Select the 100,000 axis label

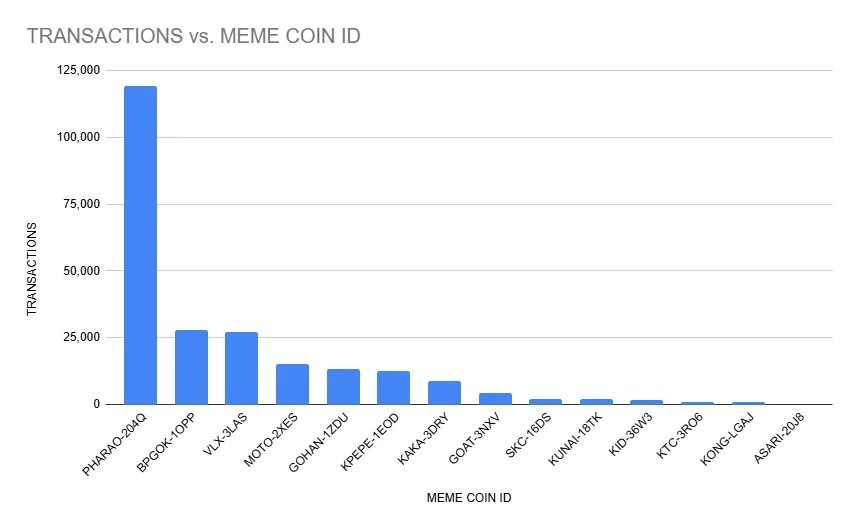pyautogui.click(x=78, y=137)
